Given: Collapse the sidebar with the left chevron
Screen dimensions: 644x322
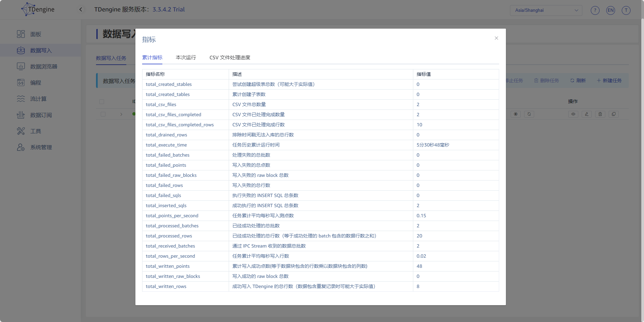Looking at the screenshot, I should click(x=81, y=9).
